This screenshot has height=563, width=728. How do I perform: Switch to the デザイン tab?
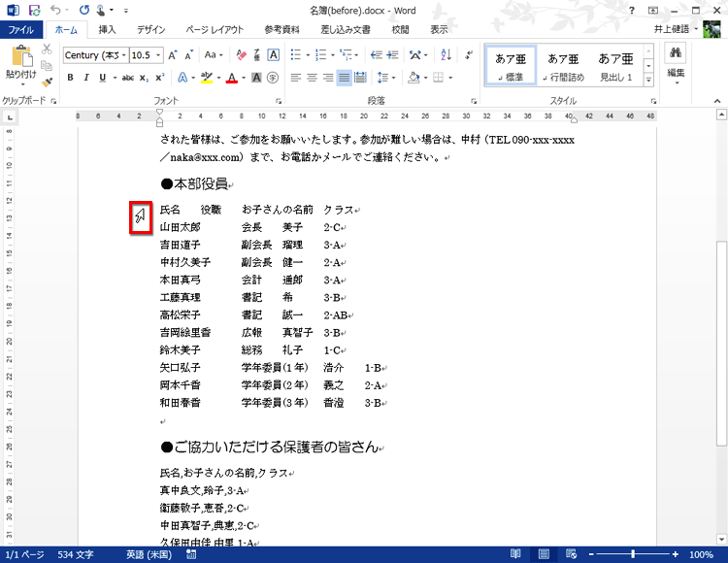pyautogui.click(x=150, y=30)
